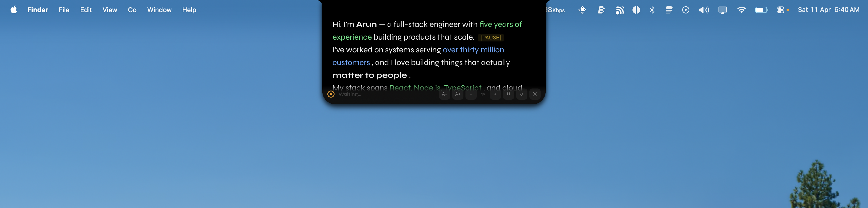Speed up scrolling with the plus button
This screenshot has width=868, height=208.
pyautogui.click(x=495, y=94)
